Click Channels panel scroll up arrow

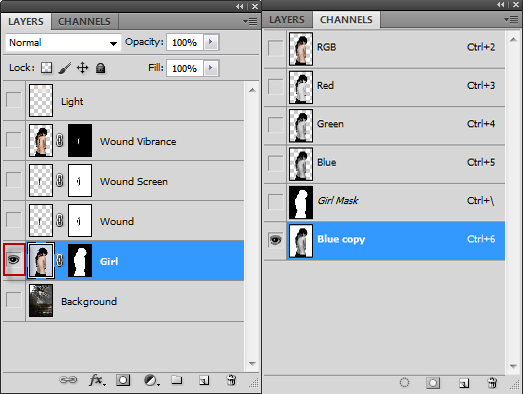[513, 39]
